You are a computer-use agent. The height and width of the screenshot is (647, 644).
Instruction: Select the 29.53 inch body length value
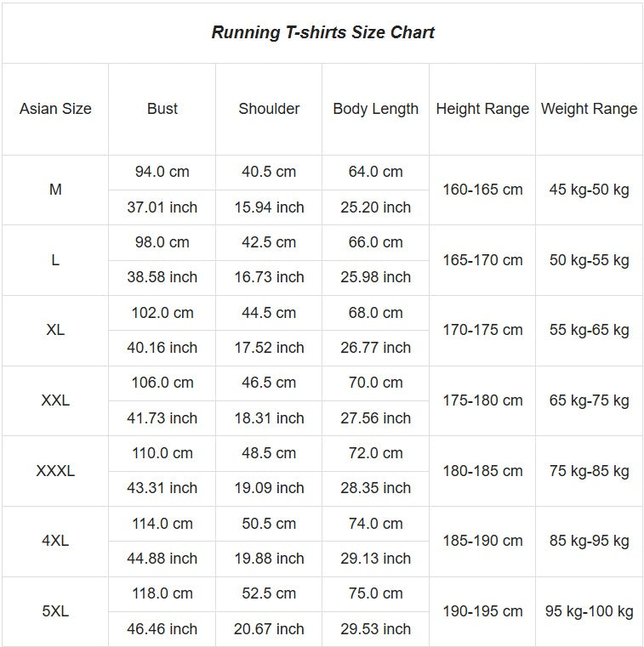coord(375,629)
